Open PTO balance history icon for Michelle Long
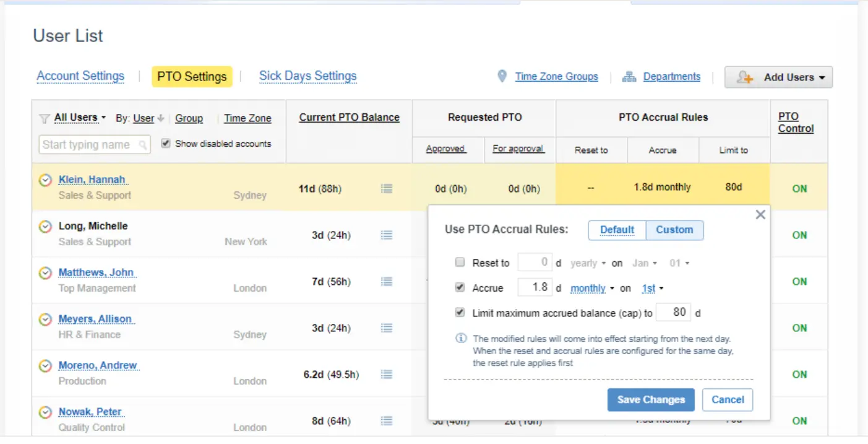Screen dimensions: 868x444 pyautogui.click(x=387, y=235)
